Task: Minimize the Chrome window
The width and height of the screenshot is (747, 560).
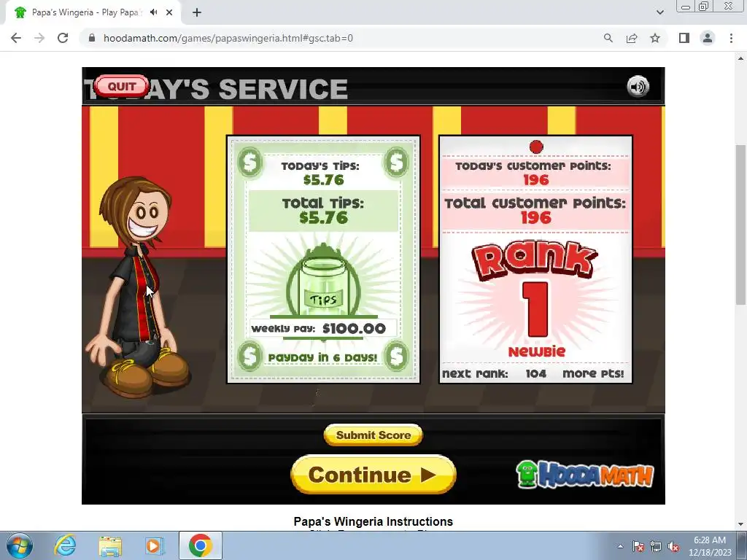Action: pos(686,7)
